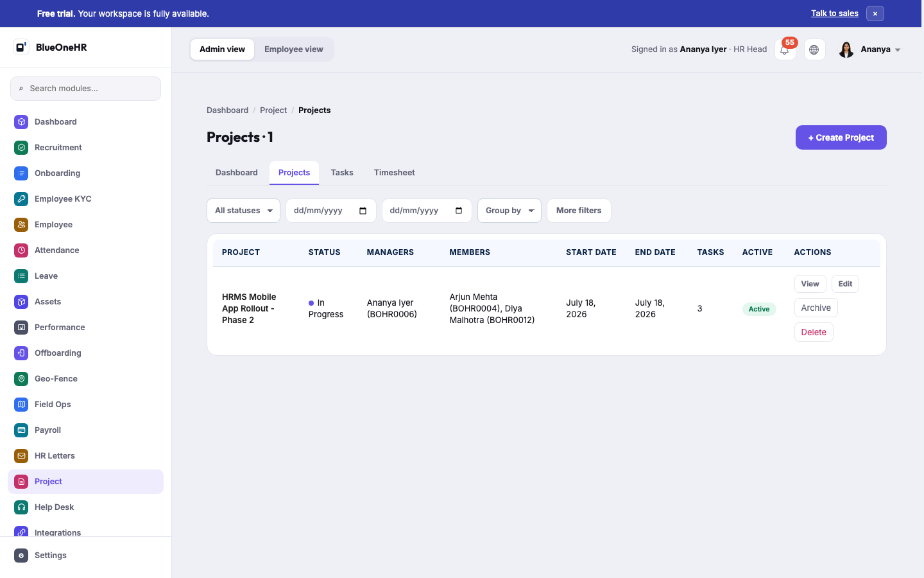View the HRMS Mobile App Rollout project

click(810, 284)
